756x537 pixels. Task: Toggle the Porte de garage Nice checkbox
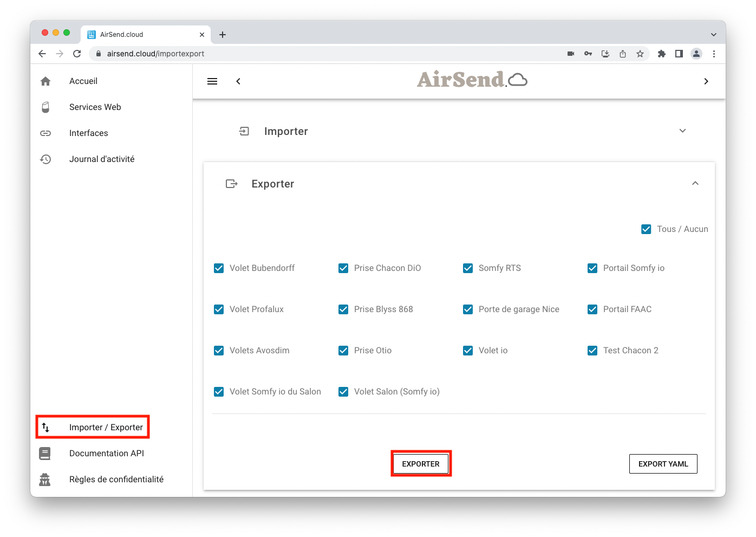(468, 309)
